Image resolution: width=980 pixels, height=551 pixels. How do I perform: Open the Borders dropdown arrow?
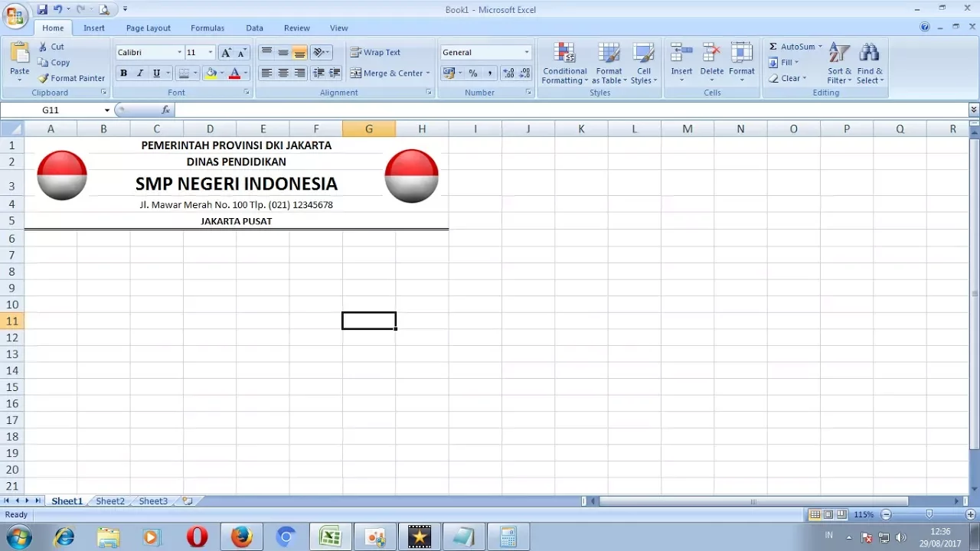tap(195, 73)
